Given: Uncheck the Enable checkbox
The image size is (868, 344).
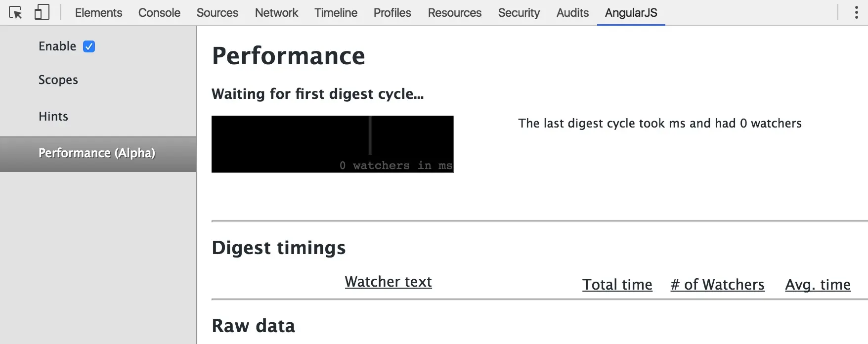Looking at the screenshot, I should pyautogui.click(x=89, y=46).
